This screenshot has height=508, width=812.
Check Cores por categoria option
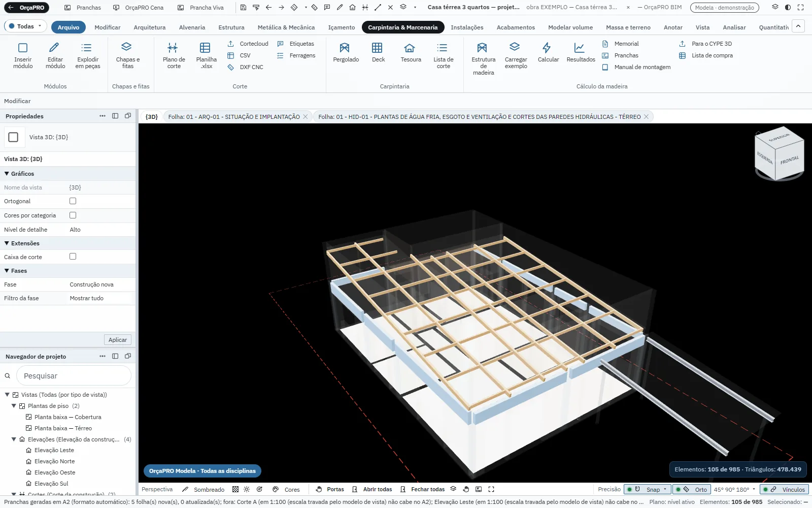pyautogui.click(x=73, y=215)
